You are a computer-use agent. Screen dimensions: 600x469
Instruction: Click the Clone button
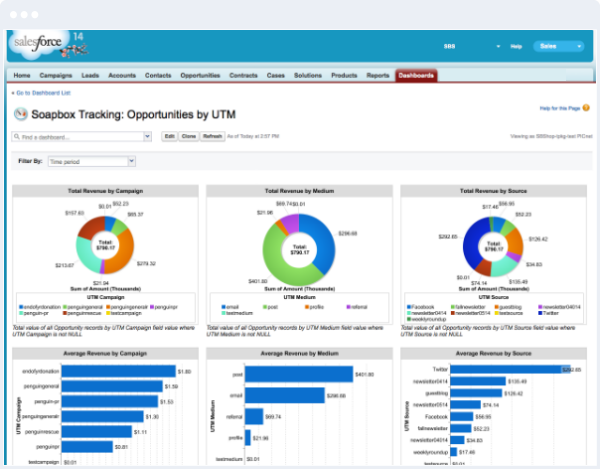pos(189,136)
